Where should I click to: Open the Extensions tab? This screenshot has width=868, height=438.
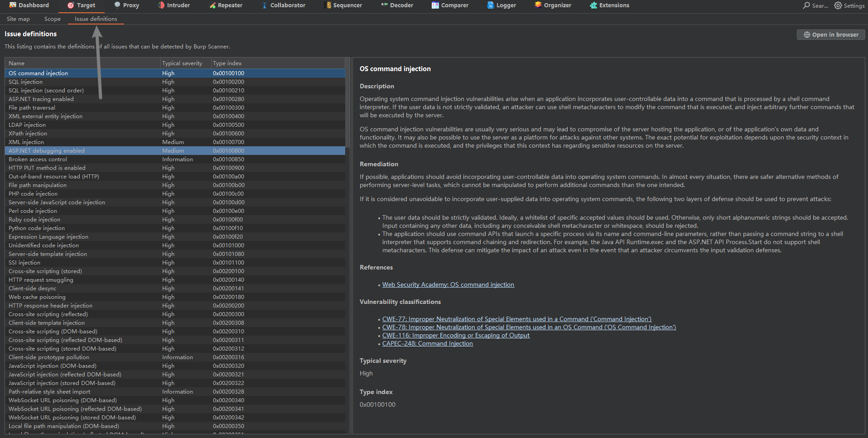click(609, 5)
